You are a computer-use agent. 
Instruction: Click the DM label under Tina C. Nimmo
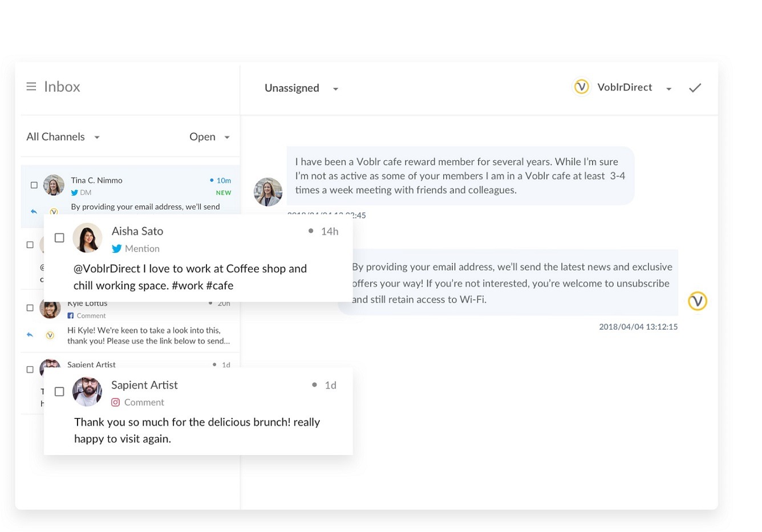(x=86, y=193)
